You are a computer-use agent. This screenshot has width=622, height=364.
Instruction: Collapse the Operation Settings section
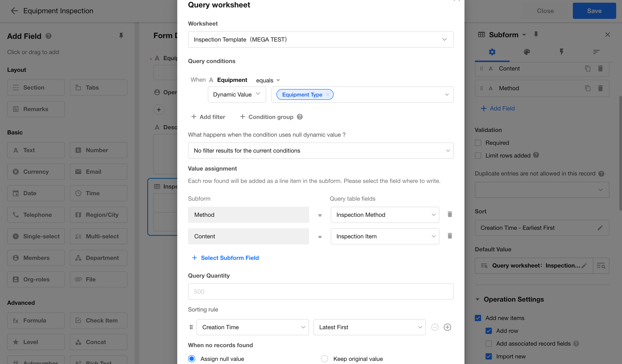[477, 299]
